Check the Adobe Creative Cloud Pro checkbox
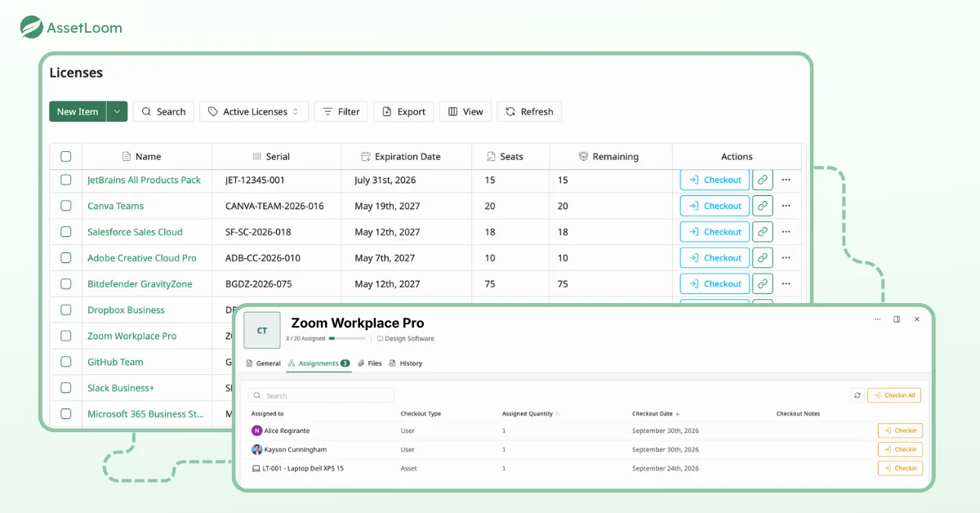The height and width of the screenshot is (513, 980). (x=66, y=258)
